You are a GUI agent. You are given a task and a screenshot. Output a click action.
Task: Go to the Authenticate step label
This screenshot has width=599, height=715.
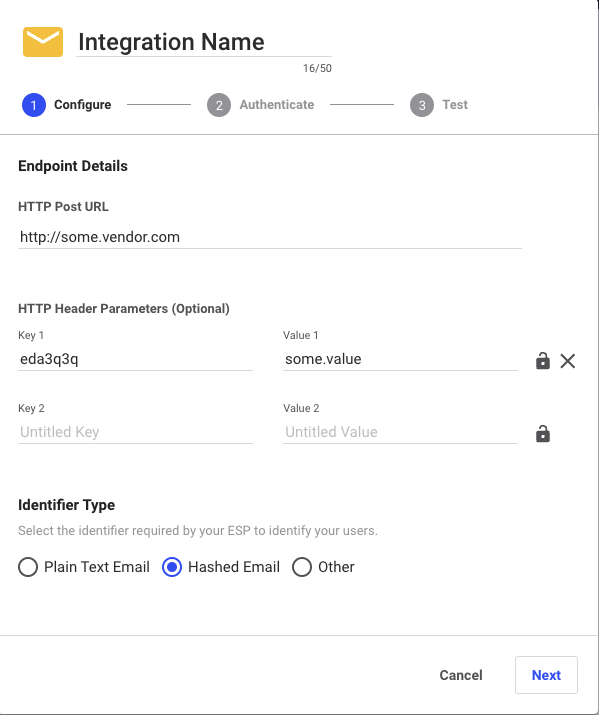point(277,104)
